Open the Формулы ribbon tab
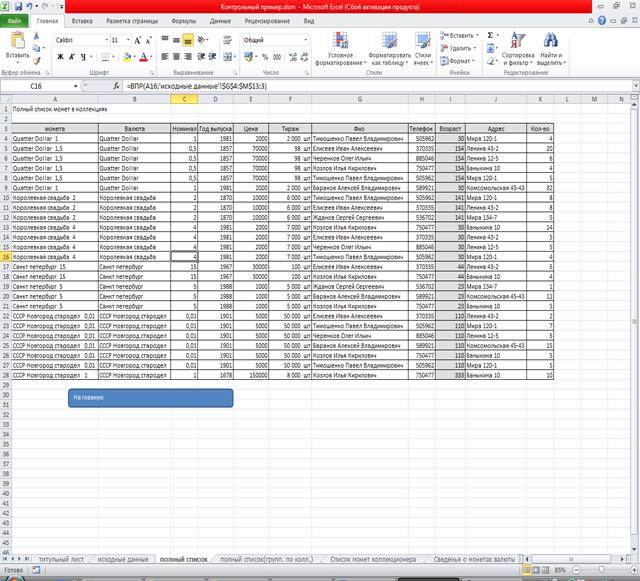 [183, 20]
